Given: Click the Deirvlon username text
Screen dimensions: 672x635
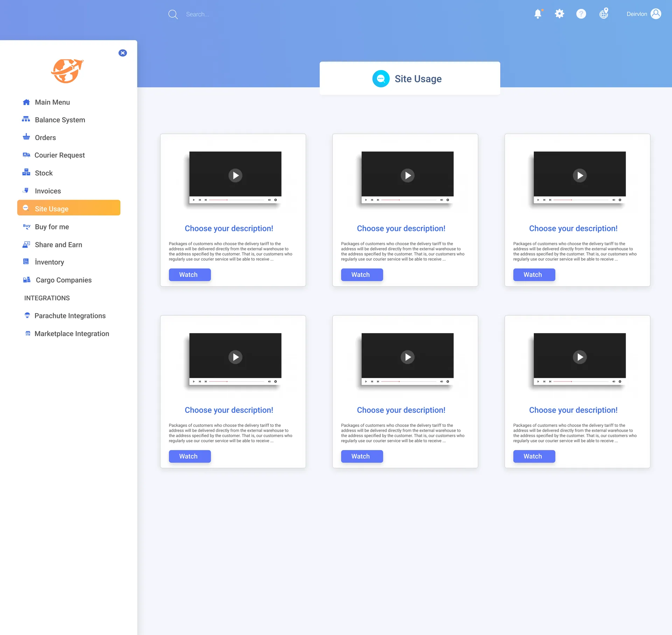Looking at the screenshot, I should 637,14.
